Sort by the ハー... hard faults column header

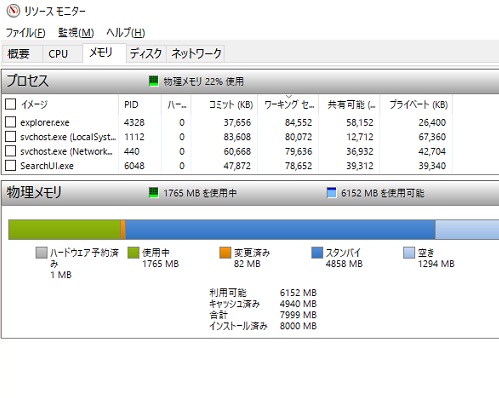click(177, 104)
